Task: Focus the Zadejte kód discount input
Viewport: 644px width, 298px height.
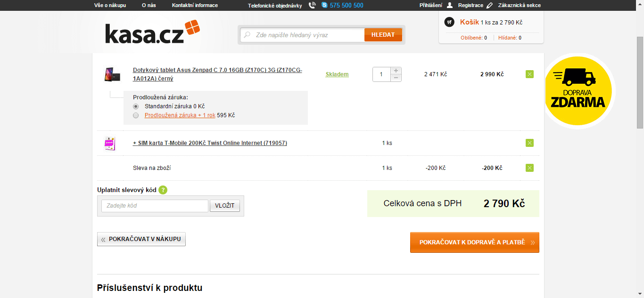Action: pos(155,206)
